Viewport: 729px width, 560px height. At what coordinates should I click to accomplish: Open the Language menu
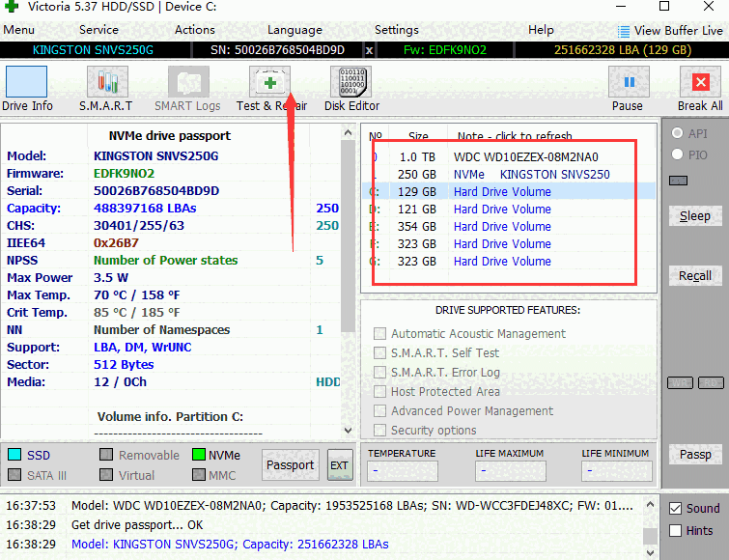pyautogui.click(x=294, y=30)
